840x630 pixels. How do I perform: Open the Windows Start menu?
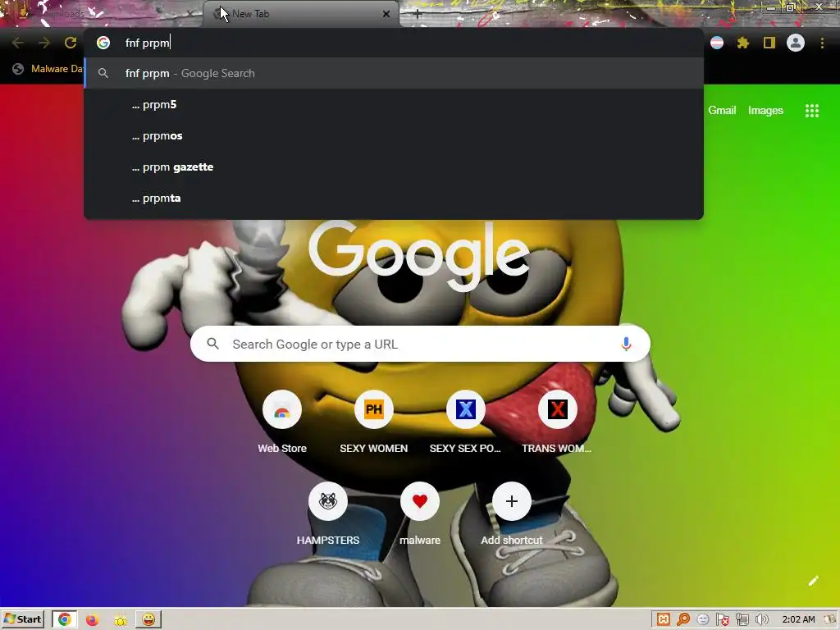22,620
